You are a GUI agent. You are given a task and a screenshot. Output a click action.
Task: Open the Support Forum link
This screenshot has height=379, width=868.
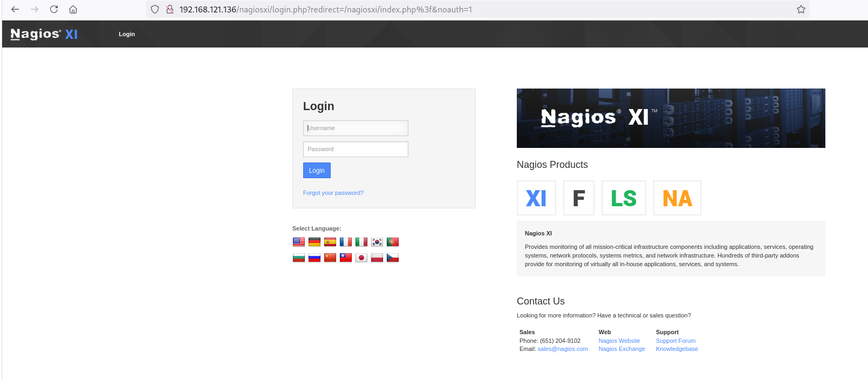point(675,341)
